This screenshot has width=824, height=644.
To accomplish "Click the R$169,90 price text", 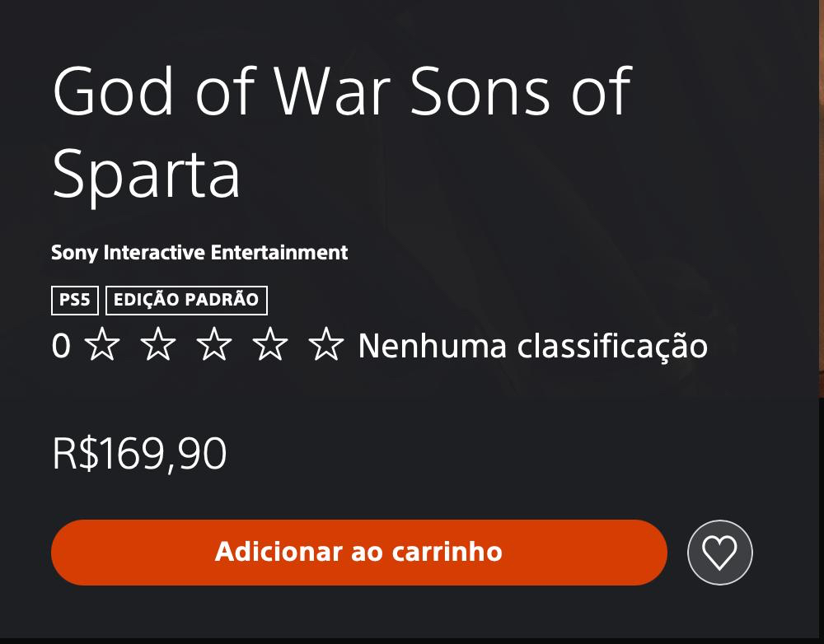I will (x=139, y=454).
